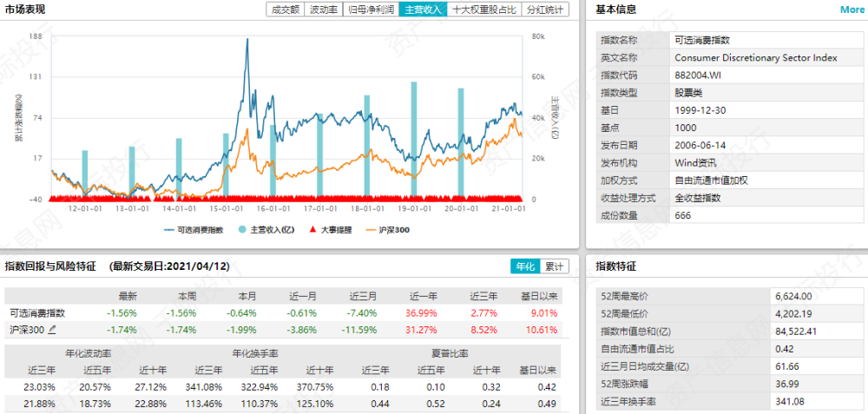Viewport: 868px width, 414px height.
Task: Click the 近一年 column header
Action: [x=423, y=295]
